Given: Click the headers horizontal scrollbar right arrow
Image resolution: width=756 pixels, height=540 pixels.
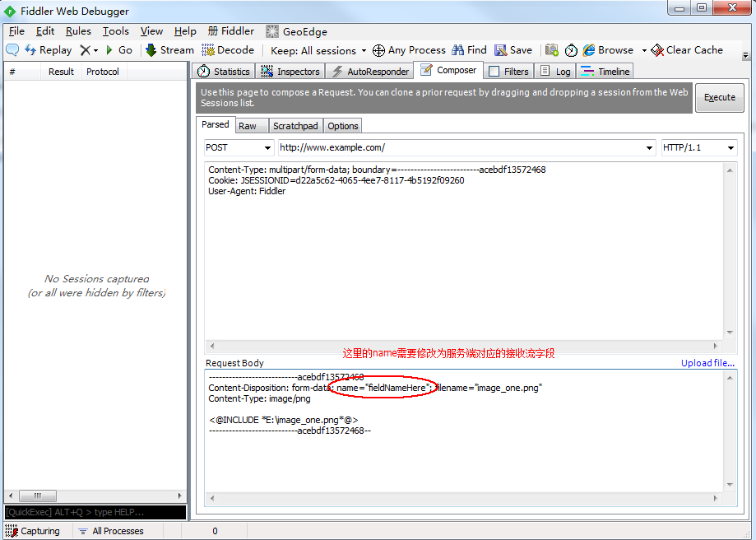Looking at the screenshot, I should point(716,346).
